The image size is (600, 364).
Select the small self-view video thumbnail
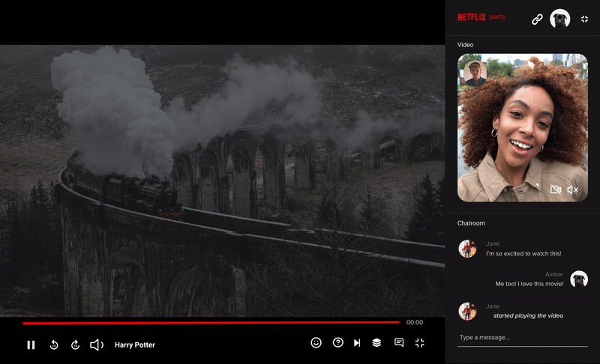475,73
